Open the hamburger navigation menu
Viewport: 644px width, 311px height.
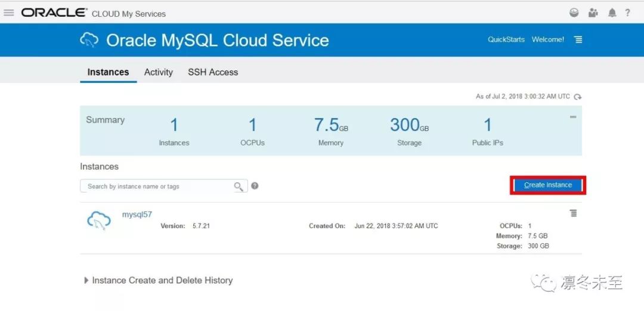tap(8, 13)
